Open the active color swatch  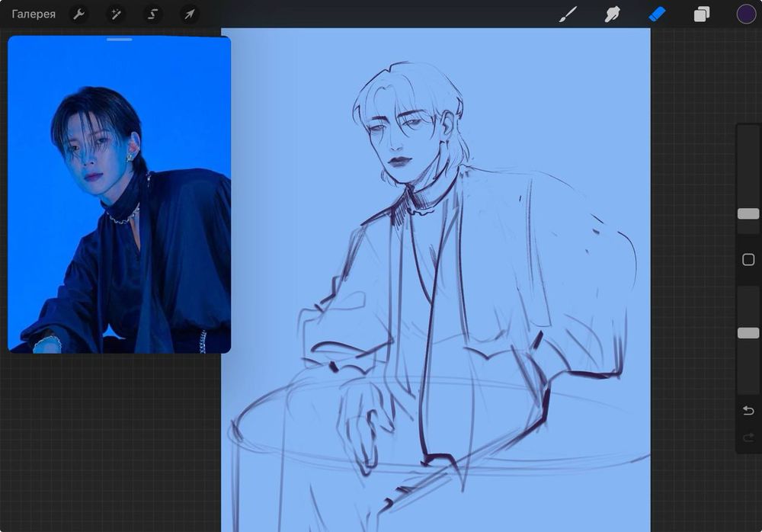[x=746, y=14]
